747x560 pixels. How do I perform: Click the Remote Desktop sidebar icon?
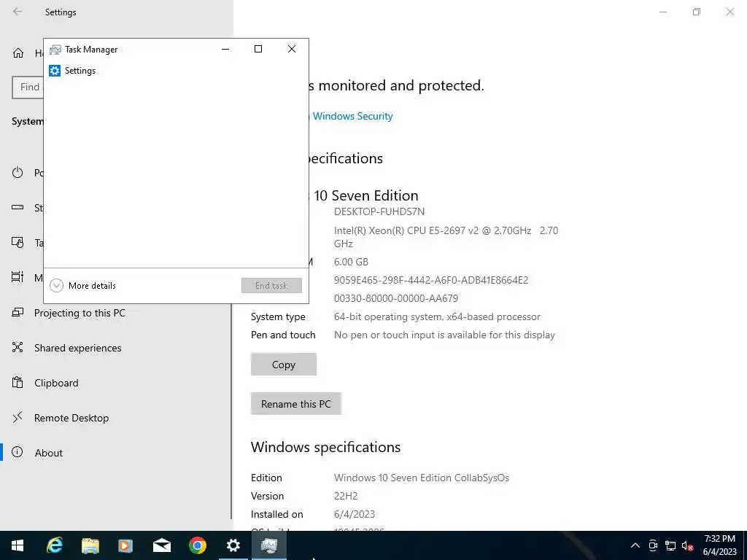point(18,418)
